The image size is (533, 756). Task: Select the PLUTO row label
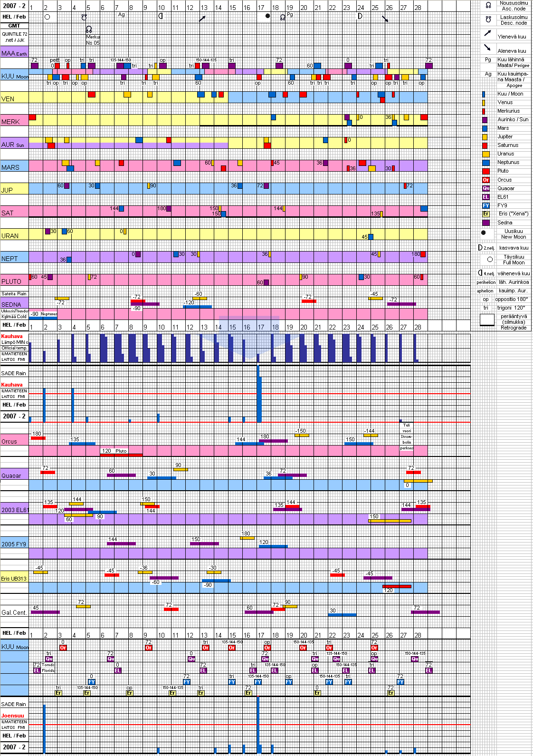pos(11,281)
